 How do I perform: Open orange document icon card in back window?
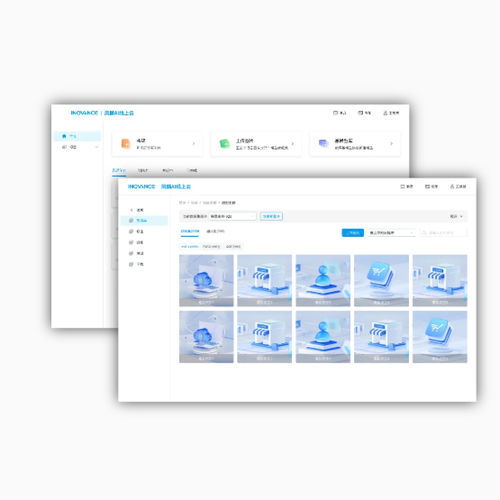(x=157, y=144)
